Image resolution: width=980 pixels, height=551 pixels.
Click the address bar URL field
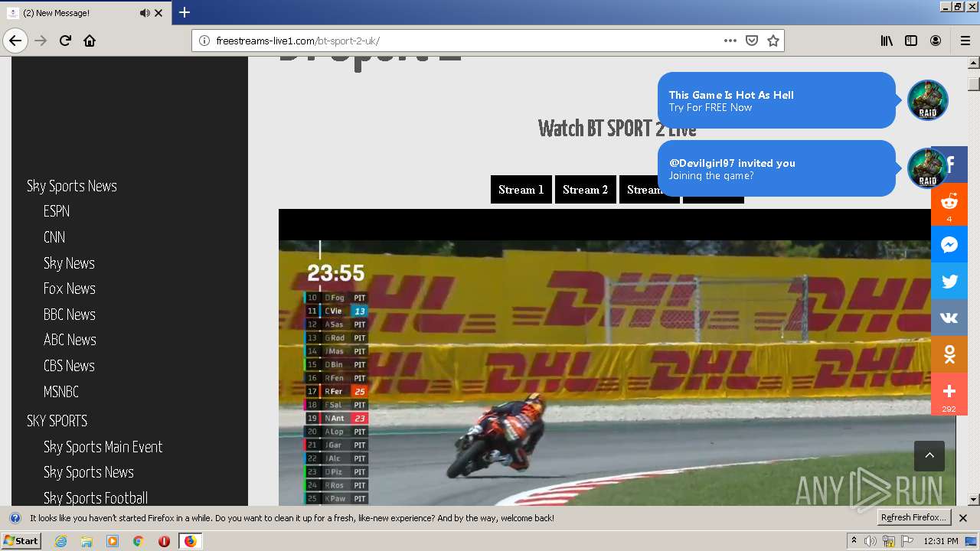pyautogui.click(x=467, y=41)
